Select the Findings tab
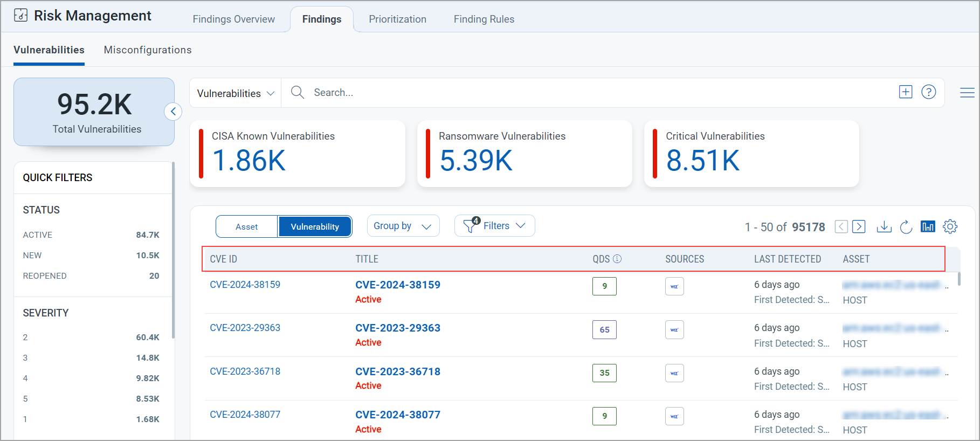 (322, 19)
